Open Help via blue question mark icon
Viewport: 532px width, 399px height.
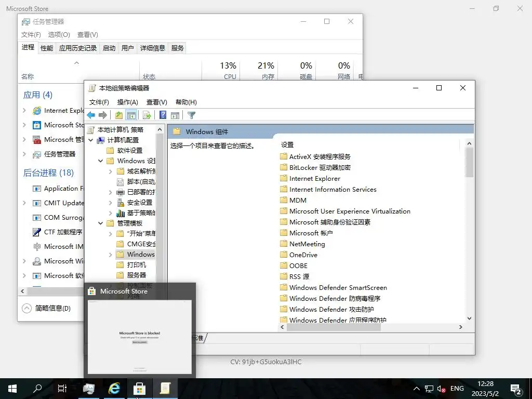(163, 115)
